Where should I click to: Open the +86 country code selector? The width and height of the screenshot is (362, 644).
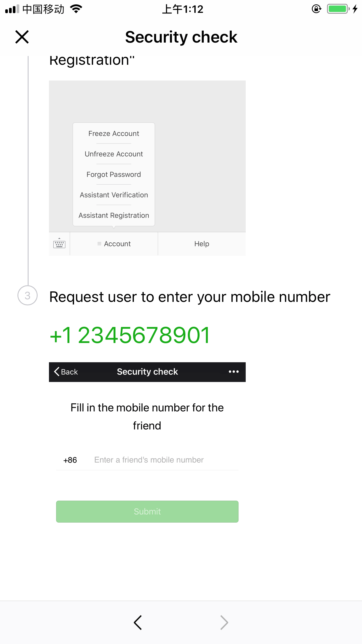coord(70,460)
